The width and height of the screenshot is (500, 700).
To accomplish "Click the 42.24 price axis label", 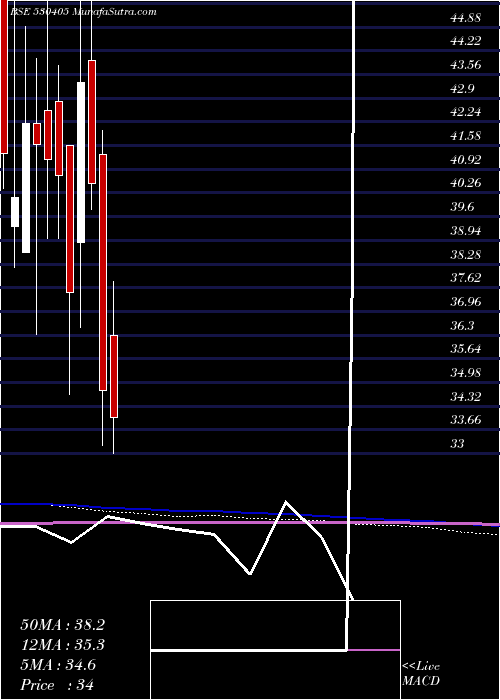I will point(466,112).
